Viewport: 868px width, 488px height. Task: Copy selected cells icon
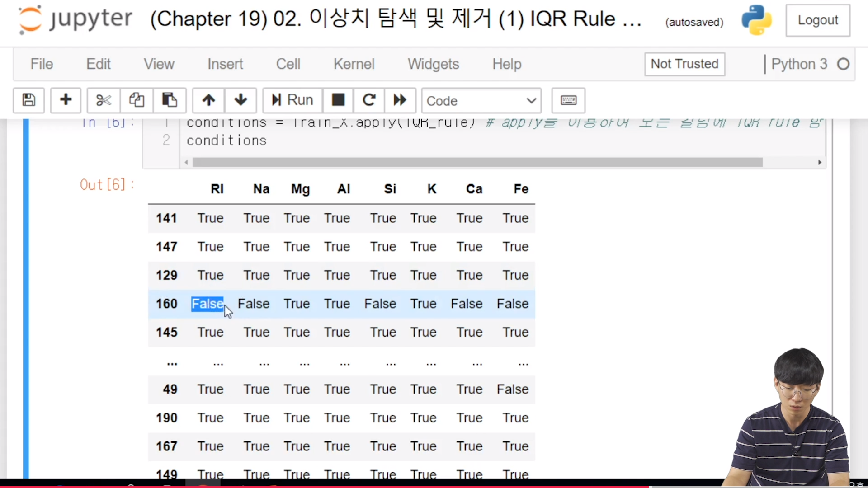coord(137,100)
